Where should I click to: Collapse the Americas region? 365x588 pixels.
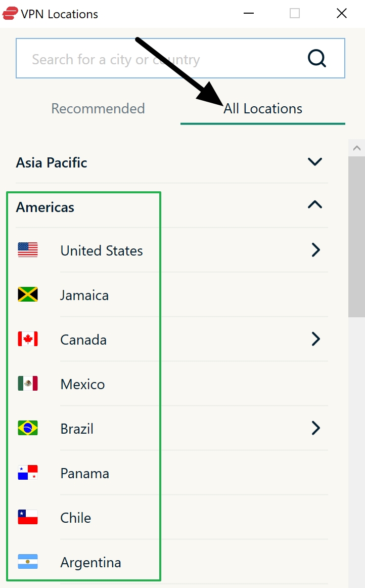click(314, 204)
